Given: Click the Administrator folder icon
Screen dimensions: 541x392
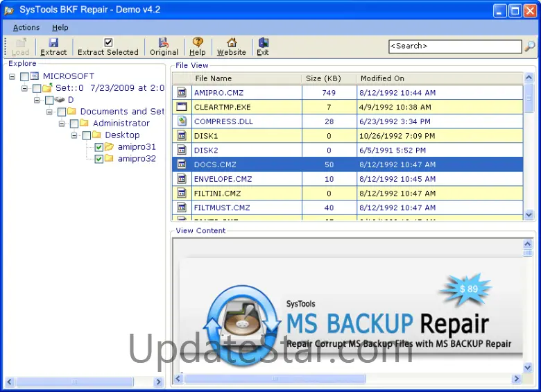Looking at the screenshot, I should point(84,123).
